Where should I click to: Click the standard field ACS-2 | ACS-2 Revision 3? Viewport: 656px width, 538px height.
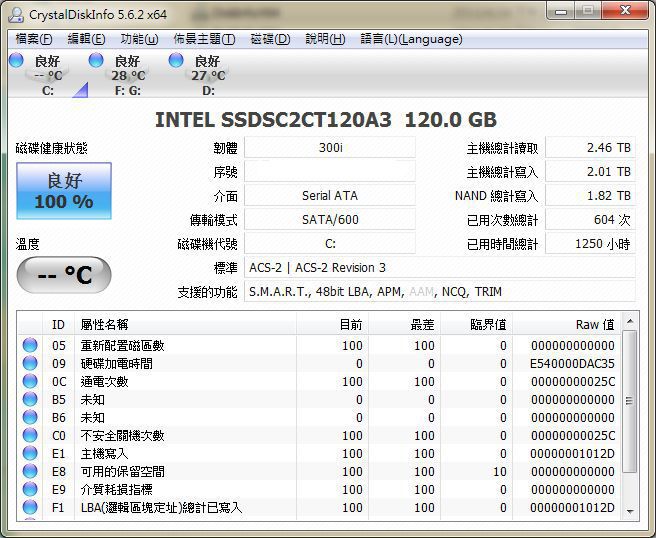coord(440,268)
